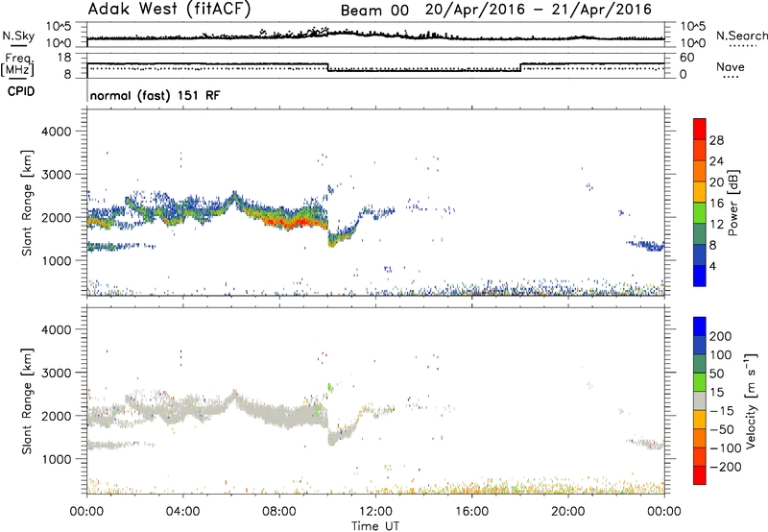Click the '200' velocity scale value
The height and width of the screenshot is (532, 768).
(x=721, y=336)
